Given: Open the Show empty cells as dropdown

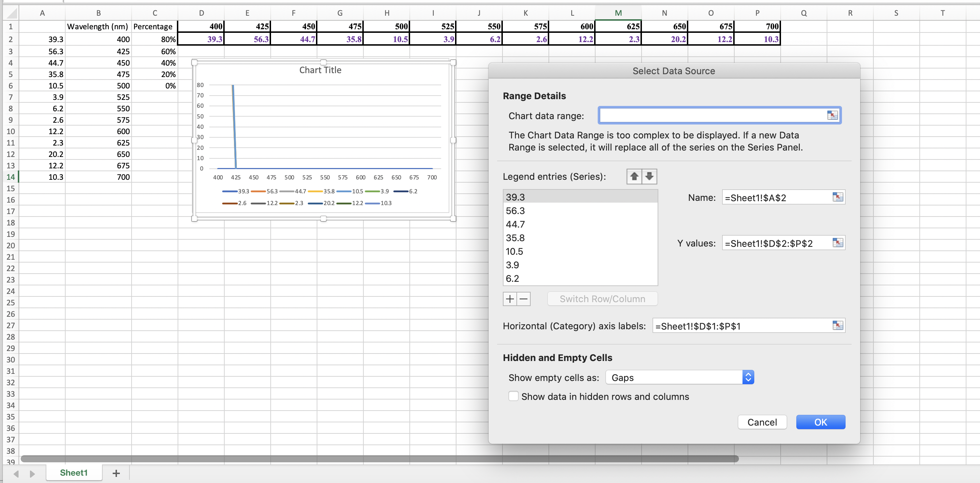Looking at the screenshot, I should tap(679, 377).
